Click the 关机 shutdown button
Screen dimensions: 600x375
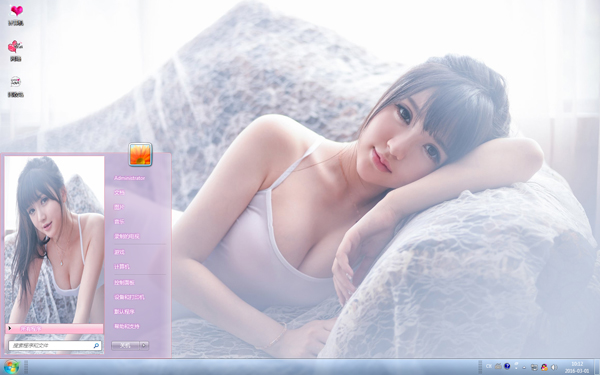point(125,346)
